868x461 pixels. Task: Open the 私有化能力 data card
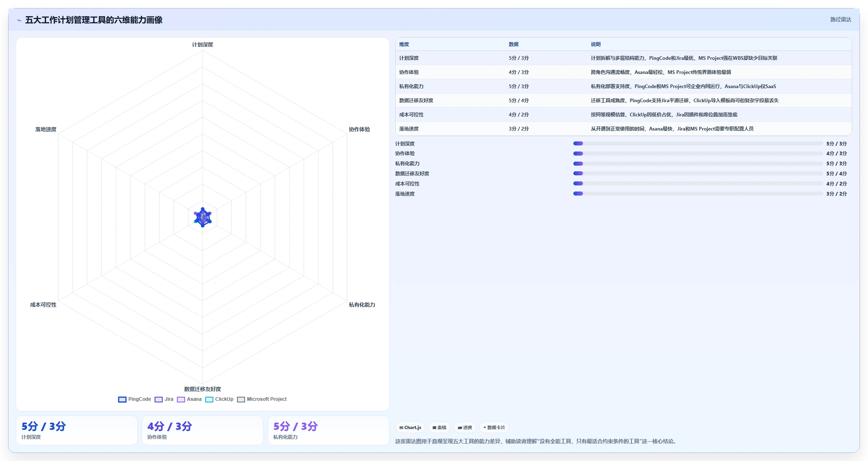329,430
